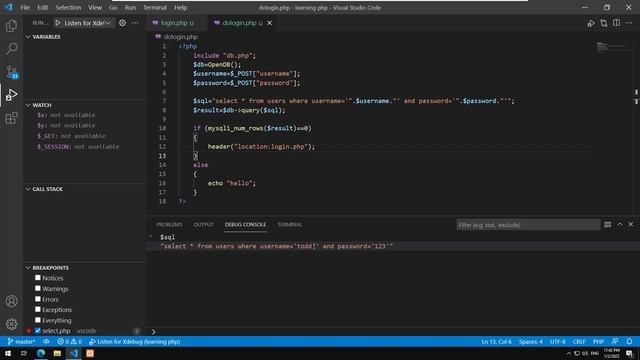640x360 pixels.
Task: Click the open changes icon in editor toolbar
Action: pos(604,23)
